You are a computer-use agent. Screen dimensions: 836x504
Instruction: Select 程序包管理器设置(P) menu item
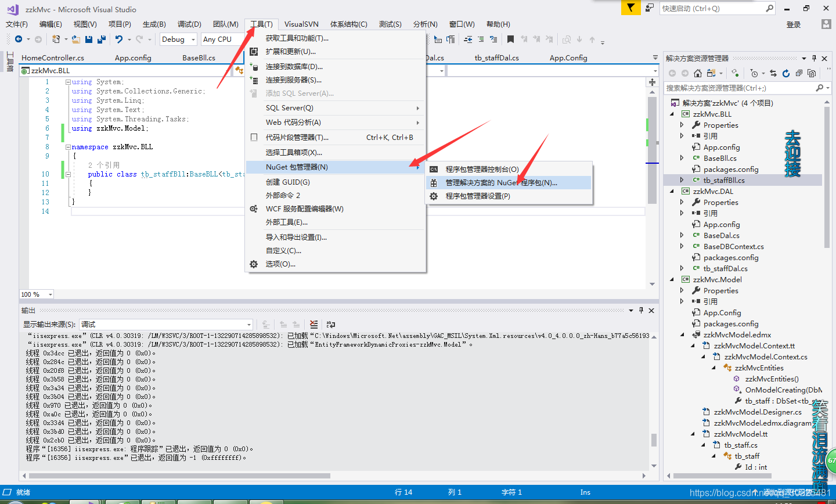pos(509,196)
